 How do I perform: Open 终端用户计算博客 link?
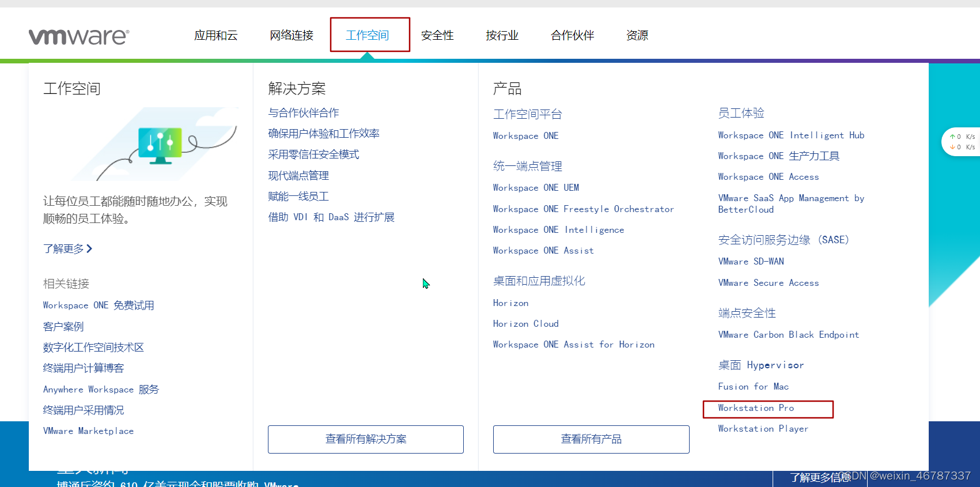(84, 368)
